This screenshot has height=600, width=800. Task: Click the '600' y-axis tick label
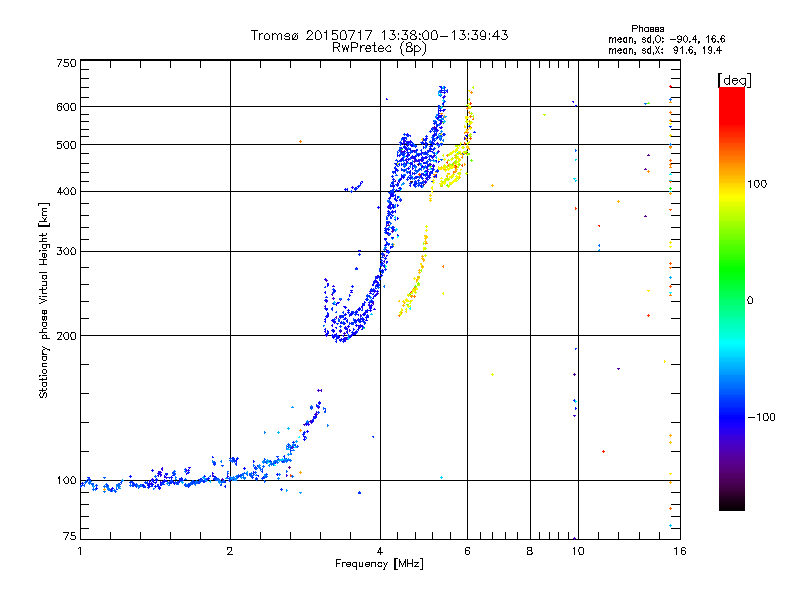click(66, 107)
